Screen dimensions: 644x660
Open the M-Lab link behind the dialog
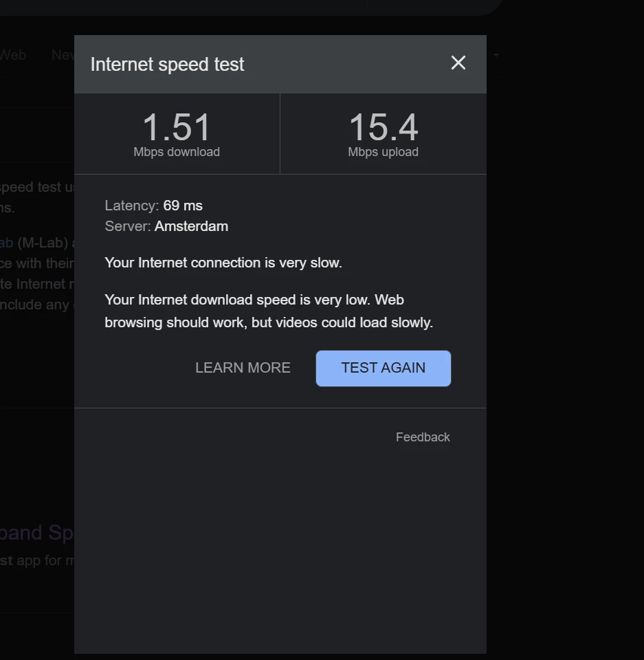point(6,243)
